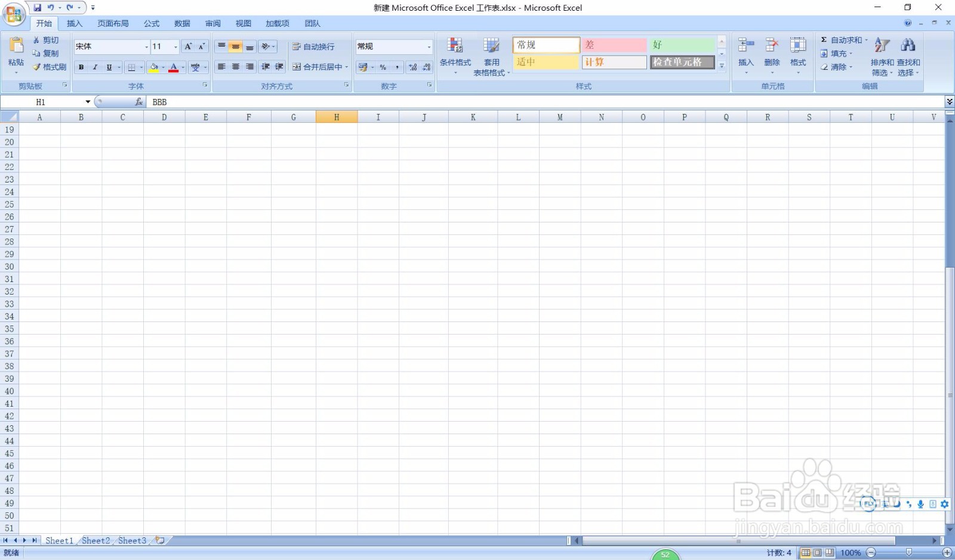Open the Clear 清除 dropdown

(x=836, y=67)
